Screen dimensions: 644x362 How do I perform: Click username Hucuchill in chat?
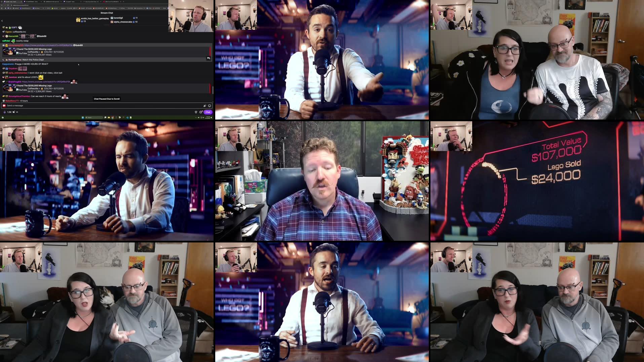tap(13, 36)
